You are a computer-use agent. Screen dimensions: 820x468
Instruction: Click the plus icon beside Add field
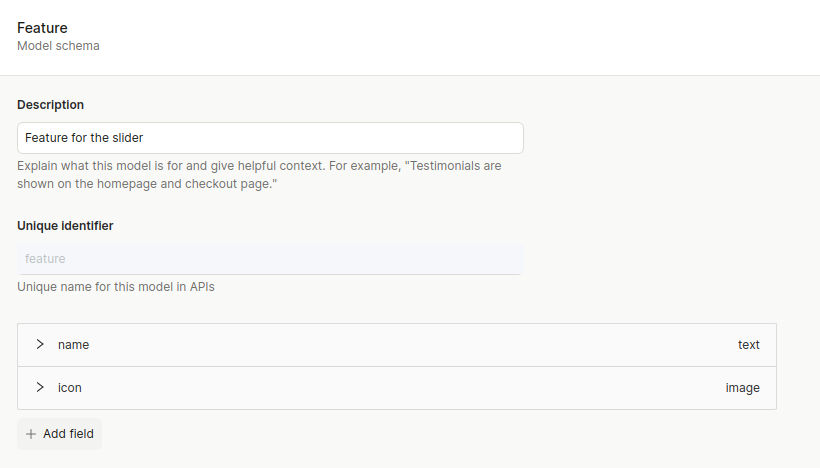(31, 434)
